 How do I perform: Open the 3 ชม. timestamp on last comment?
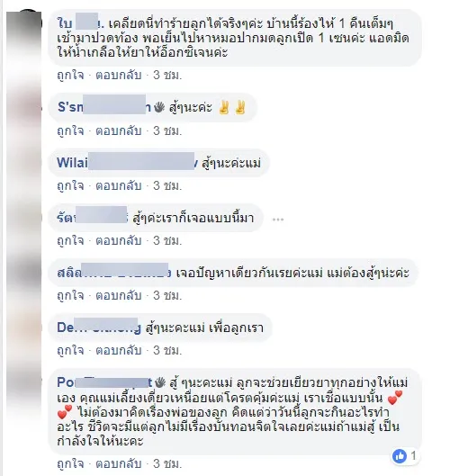[167, 463]
